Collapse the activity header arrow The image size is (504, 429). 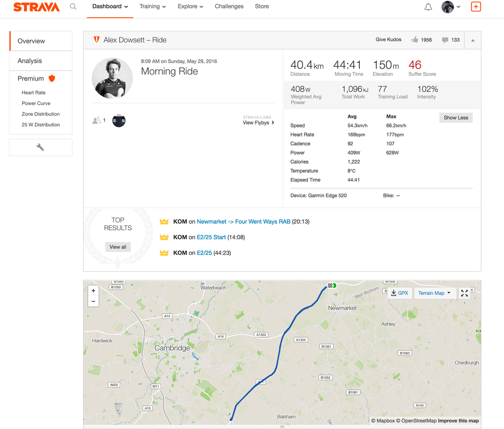coord(473,41)
